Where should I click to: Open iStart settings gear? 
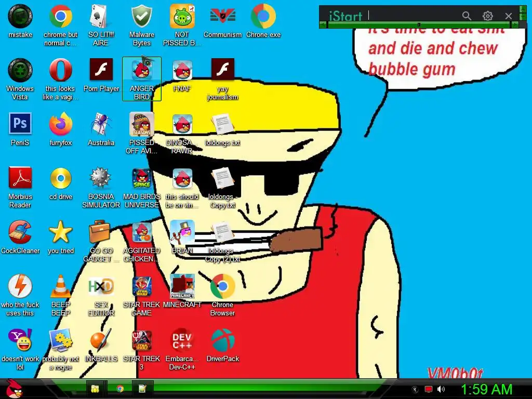point(487,16)
